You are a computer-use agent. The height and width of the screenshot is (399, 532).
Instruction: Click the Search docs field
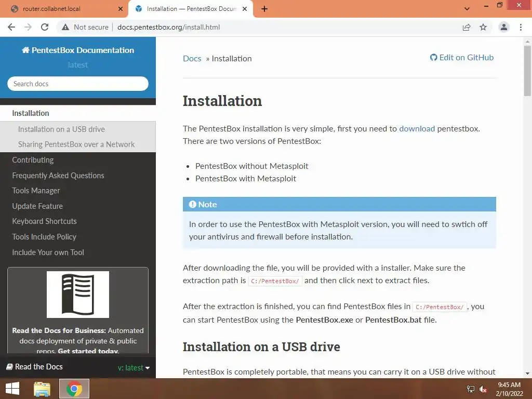pos(78,84)
